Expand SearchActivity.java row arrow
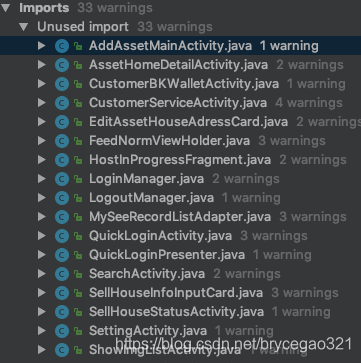The width and height of the screenshot is (361, 363). pos(42,274)
